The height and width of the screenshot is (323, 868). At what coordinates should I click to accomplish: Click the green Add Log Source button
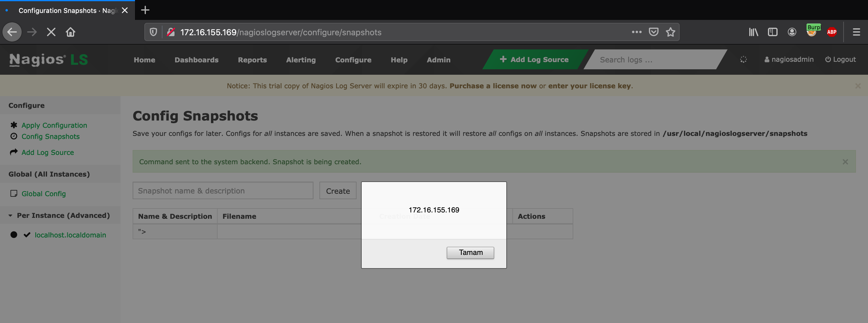click(x=535, y=59)
